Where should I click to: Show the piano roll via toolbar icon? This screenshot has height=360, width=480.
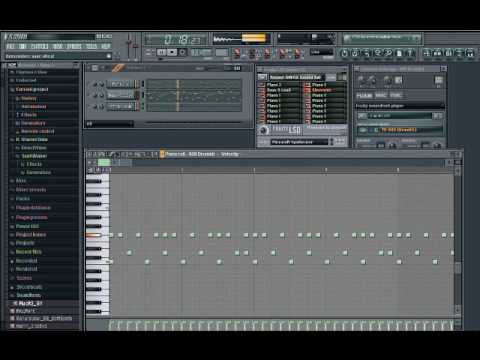(449, 53)
